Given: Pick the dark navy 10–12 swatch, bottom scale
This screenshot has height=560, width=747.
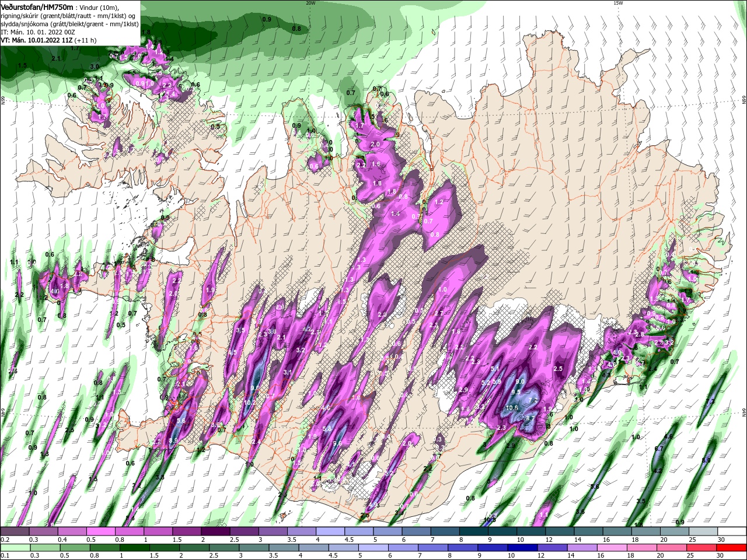Looking at the screenshot, I should coord(522,548).
